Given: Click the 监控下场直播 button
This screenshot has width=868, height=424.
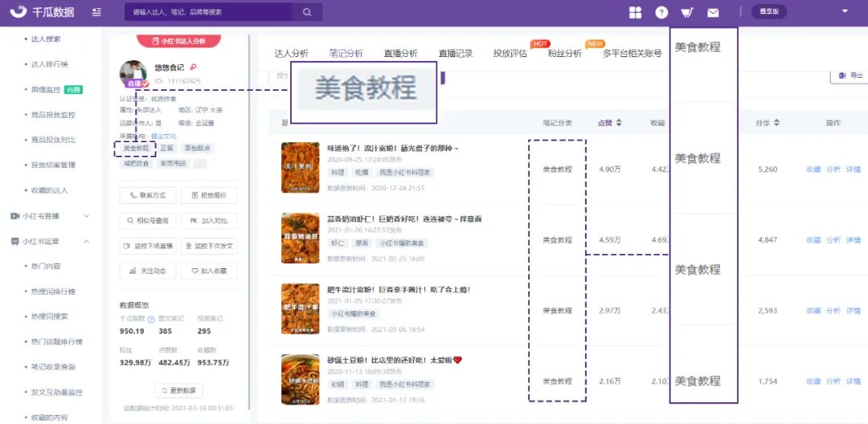Looking at the screenshot, I should pyautogui.click(x=148, y=246).
